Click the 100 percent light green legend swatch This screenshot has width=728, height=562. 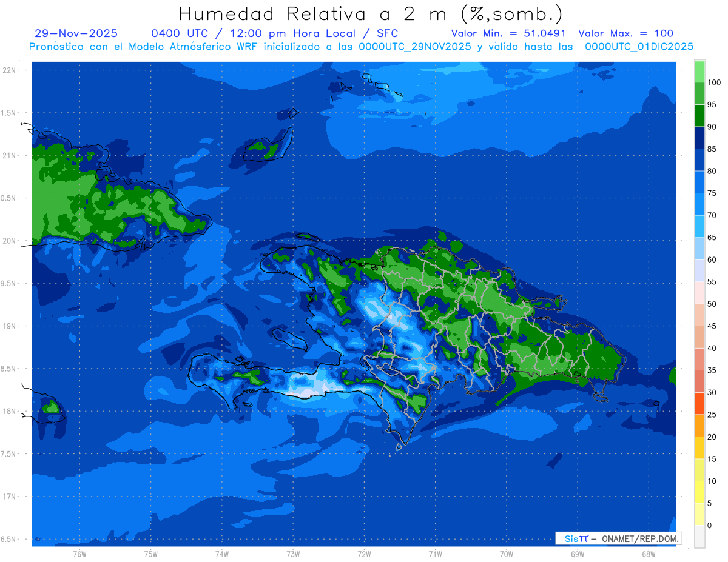coord(699,72)
